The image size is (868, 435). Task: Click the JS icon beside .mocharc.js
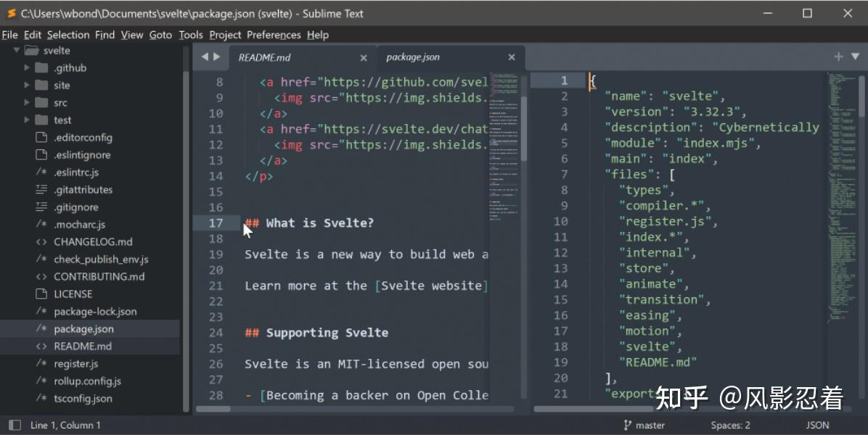tap(41, 224)
